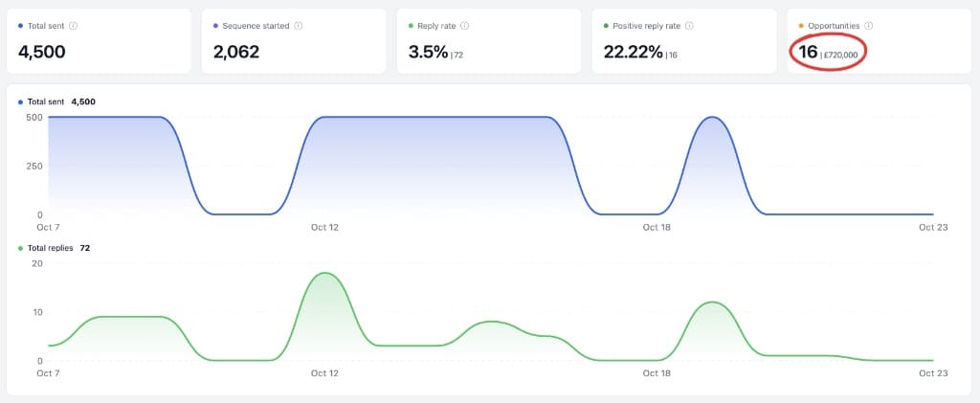Click the Oct 12 label under Total sent chart

point(324,228)
